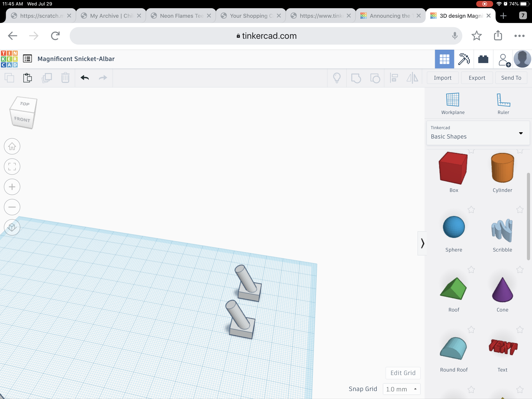
Task: Switch to the scratch.mit tab
Action: tap(41, 16)
